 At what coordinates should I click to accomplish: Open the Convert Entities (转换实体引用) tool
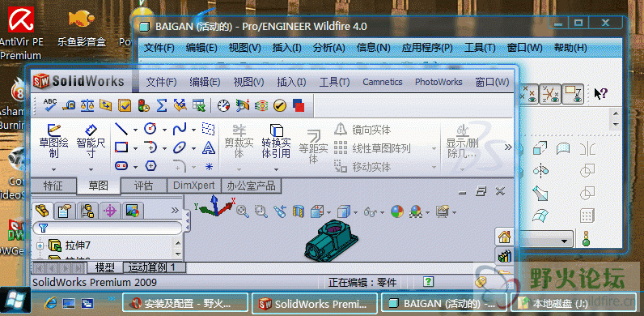coord(276,142)
